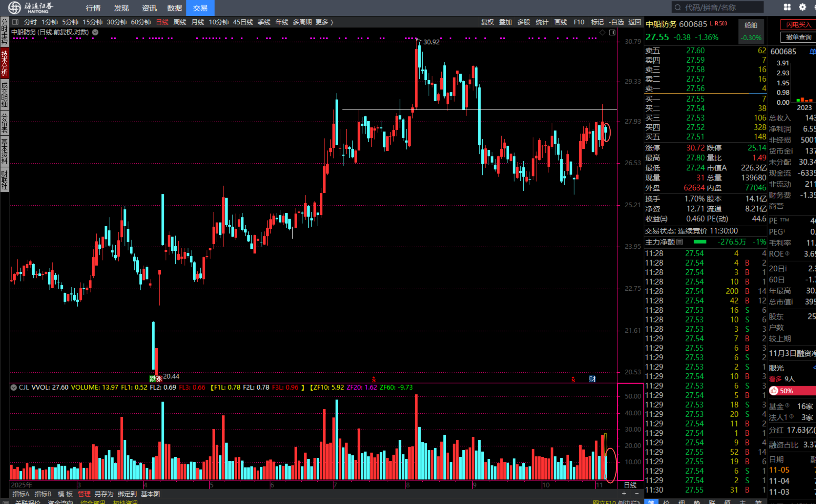Click the diamond icon above the price axis
Image resolution: width=816 pixels, height=504 pixels.
click(x=602, y=33)
